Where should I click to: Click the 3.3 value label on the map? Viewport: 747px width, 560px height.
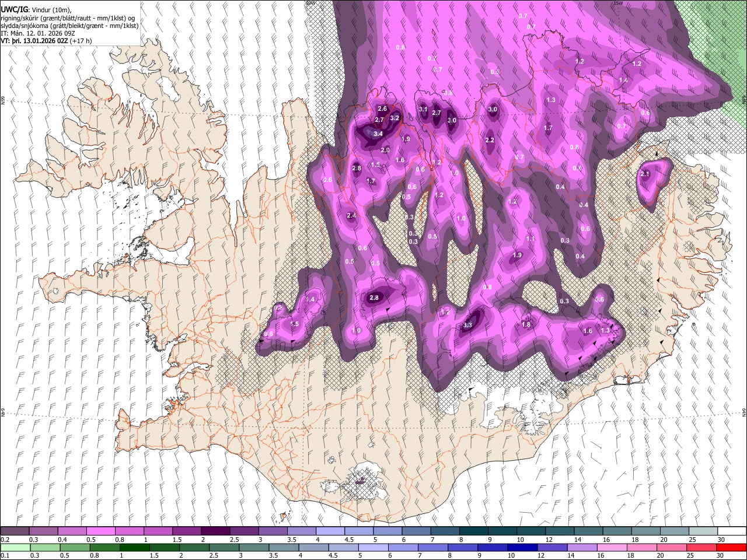coord(467,325)
